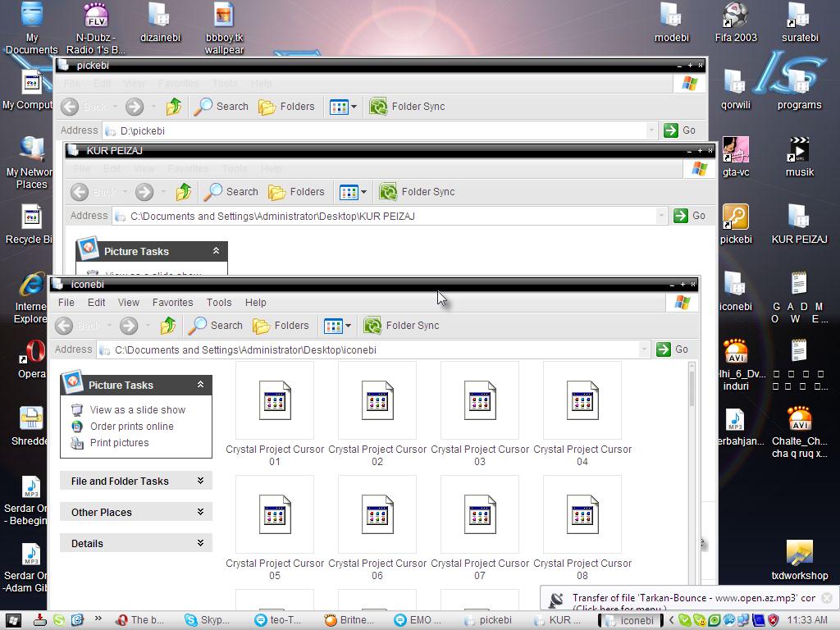
Task: Click Up folder icon in iconebi window
Action: click(x=167, y=325)
